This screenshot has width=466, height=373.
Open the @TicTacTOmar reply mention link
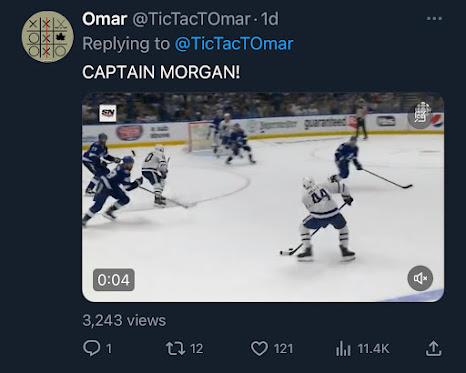[x=234, y=44]
